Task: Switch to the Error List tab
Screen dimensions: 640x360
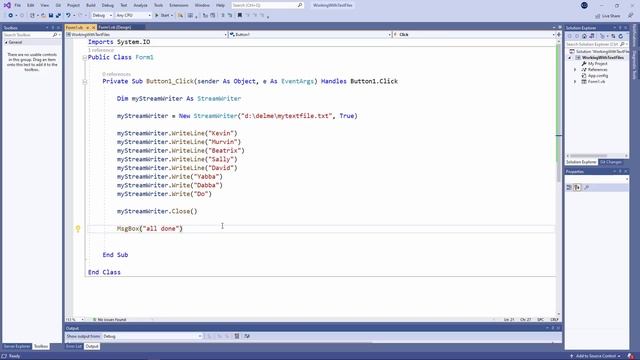Action: click(x=74, y=346)
